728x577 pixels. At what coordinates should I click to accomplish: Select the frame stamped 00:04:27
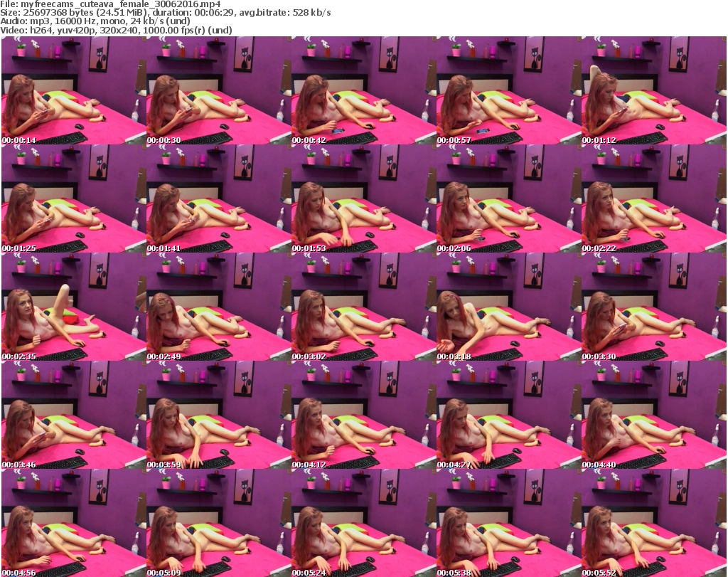tap(509, 415)
